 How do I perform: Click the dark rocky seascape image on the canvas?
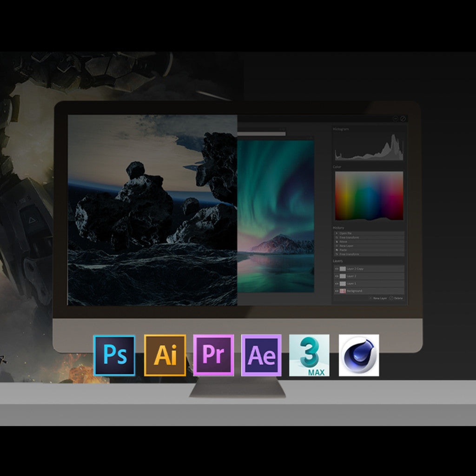click(x=152, y=210)
